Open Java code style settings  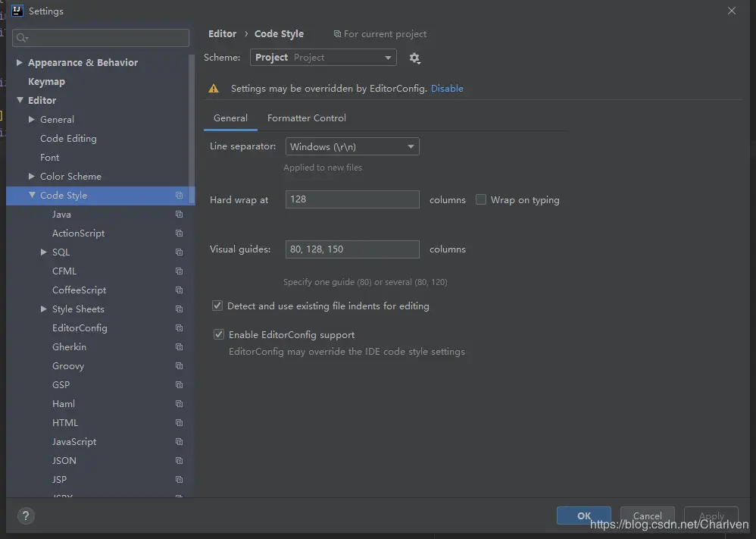coord(61,215)
